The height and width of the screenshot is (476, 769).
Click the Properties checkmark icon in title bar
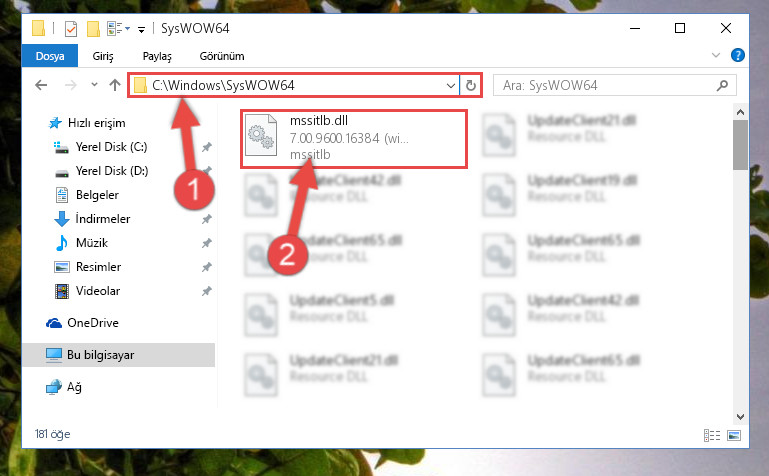coord(71,29)
